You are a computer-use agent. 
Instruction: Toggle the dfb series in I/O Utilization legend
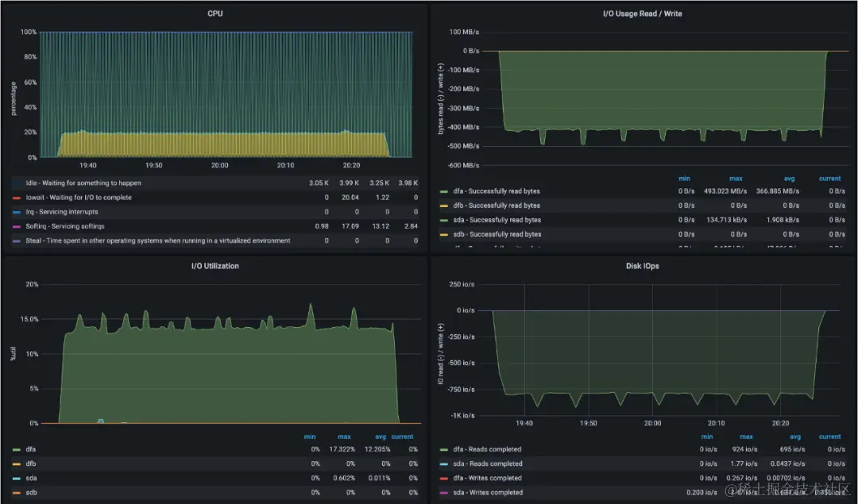pyautogui.click(x=31, y=464)
